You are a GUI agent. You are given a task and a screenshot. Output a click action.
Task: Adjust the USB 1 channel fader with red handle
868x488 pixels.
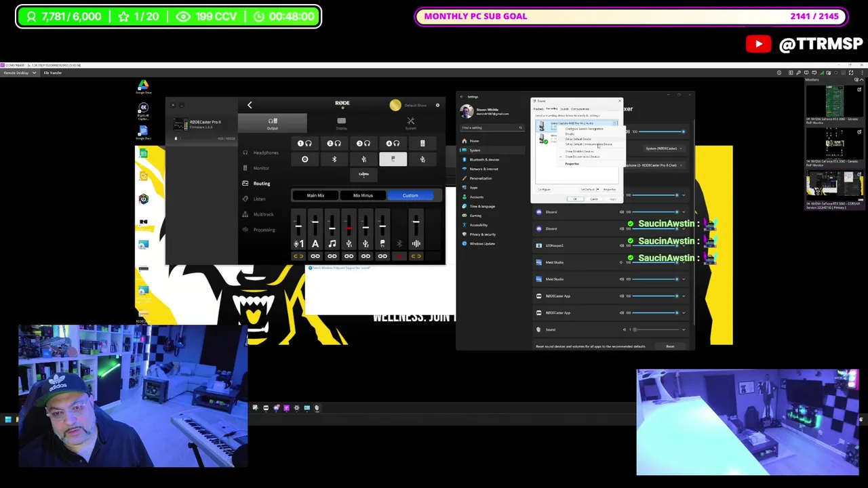click(x=349, y=228)
